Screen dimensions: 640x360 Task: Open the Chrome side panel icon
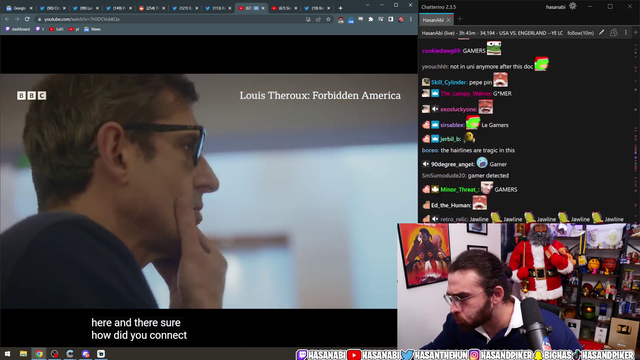391,19
